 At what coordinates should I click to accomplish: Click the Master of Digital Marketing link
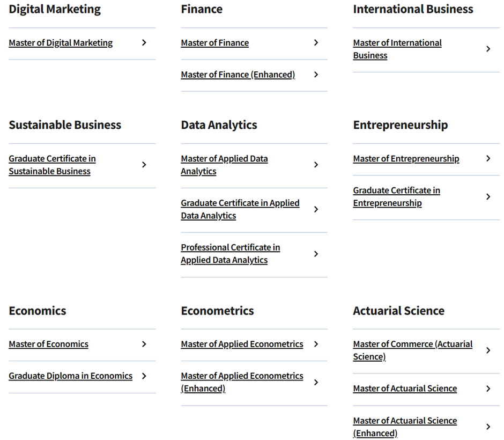click(61, 43)
